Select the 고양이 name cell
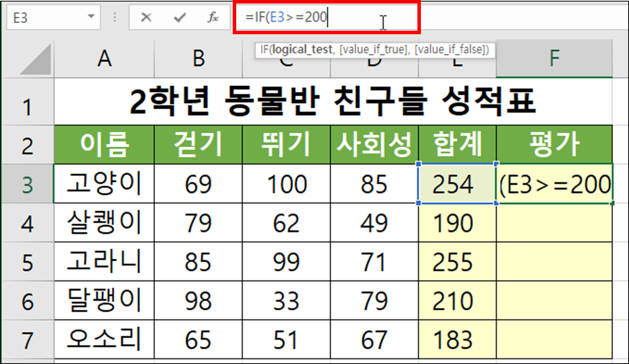 pos(104,184)
